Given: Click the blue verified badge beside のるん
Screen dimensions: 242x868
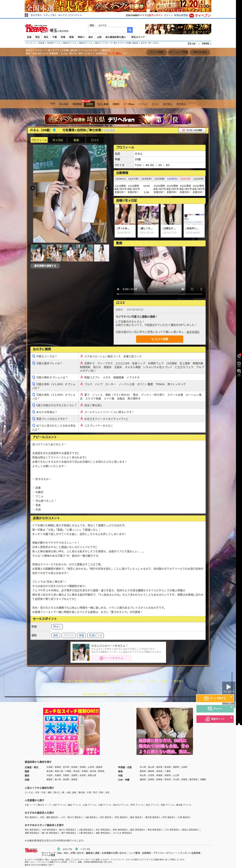Looking at the screenshot, I should [54, 130].
